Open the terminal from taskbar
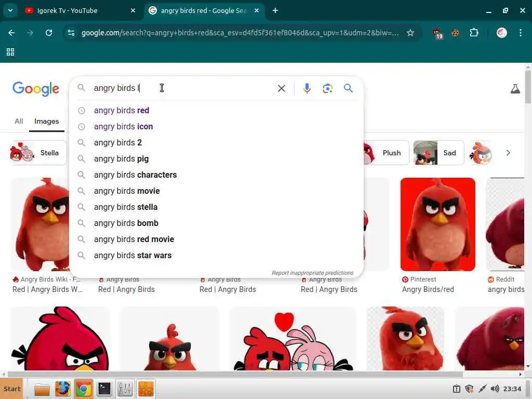The image size is (532, 399). (x=104, y=389)
